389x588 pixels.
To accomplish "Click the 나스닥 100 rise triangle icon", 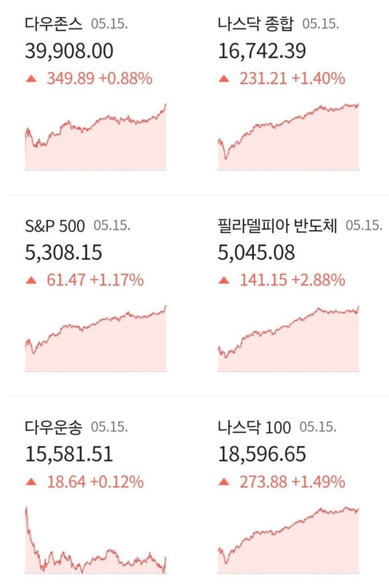I will 224,482.
